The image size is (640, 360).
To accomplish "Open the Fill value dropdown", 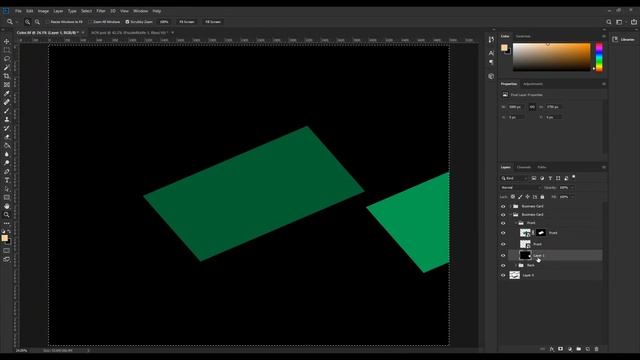I will 571,197.
